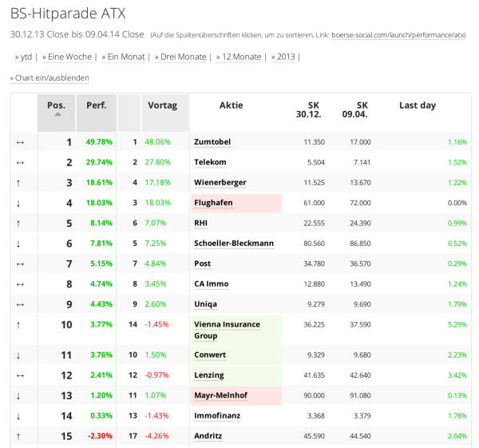Screen dimensions: 479x448
Task: Sort by Aktie column header
Action: coord(232,105)
